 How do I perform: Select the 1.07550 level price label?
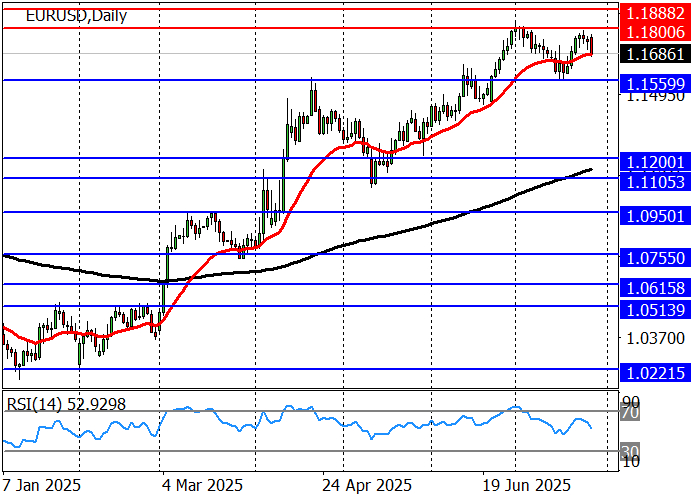[x=655, y=258]
